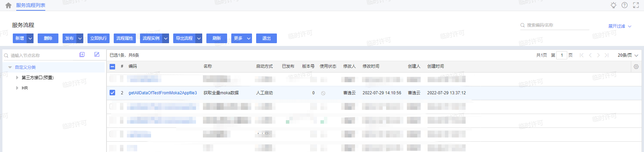Viewport: 644px width, 152px height.
Task: Click the 立即执行 button
Action: click(x=99, y=38)
